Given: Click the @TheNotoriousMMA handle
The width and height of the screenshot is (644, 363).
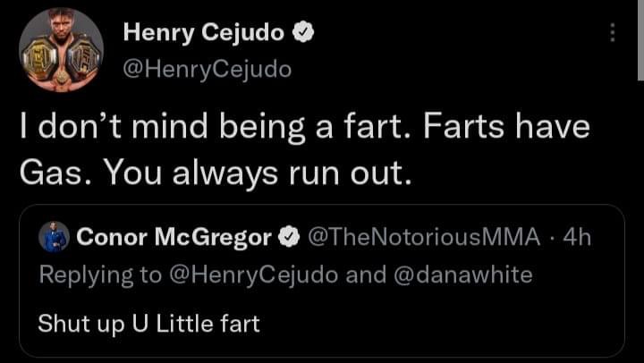Looking at the screenshot, I should (424, 238).
